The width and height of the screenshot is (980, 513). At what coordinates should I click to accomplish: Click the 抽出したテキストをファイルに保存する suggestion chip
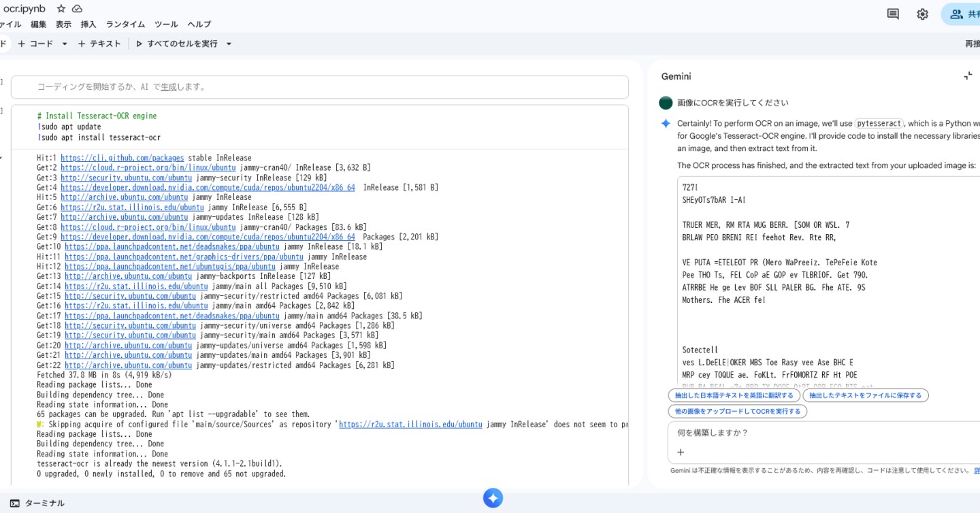pos(865,395)
